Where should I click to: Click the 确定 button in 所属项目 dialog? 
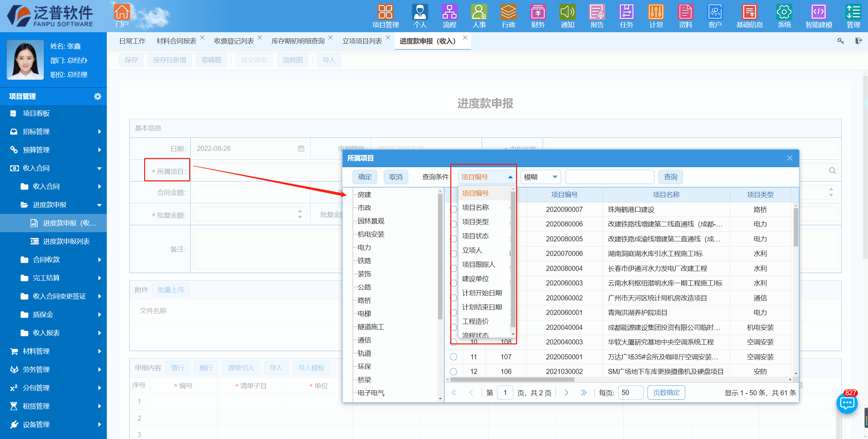click(x=365, y=177)
